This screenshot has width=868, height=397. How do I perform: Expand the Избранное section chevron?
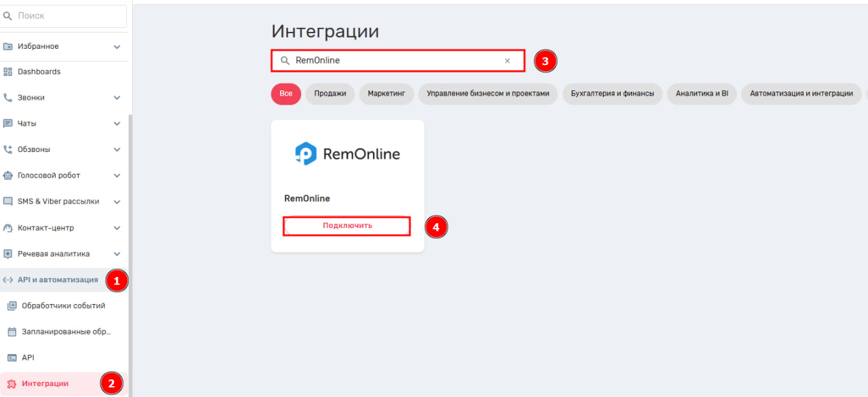pos(117,47)
